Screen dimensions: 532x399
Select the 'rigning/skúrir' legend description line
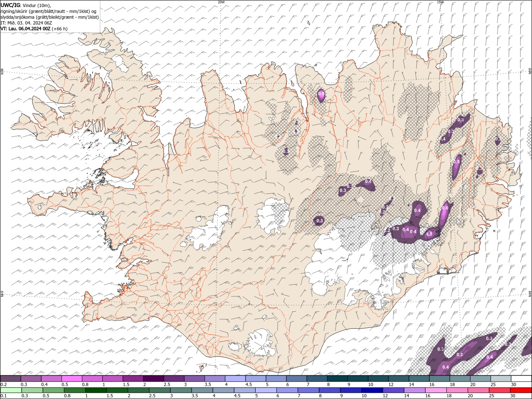click(x=49, y=11)
